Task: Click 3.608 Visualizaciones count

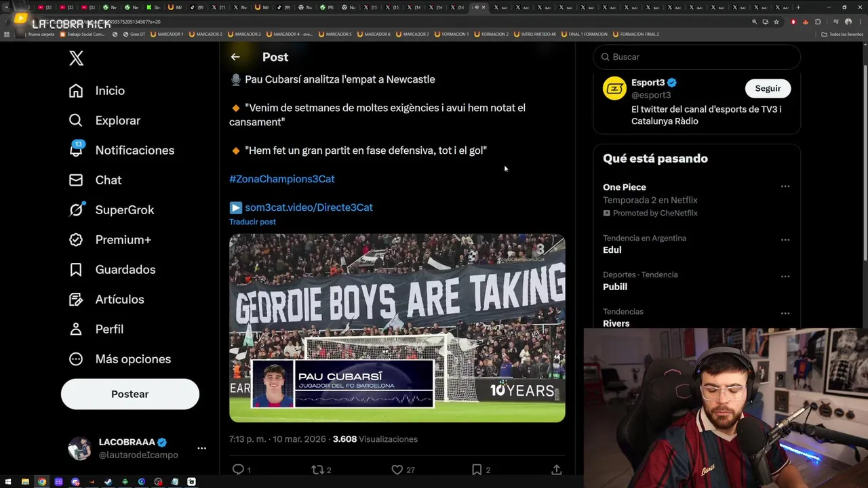Action: pos(375,439)
